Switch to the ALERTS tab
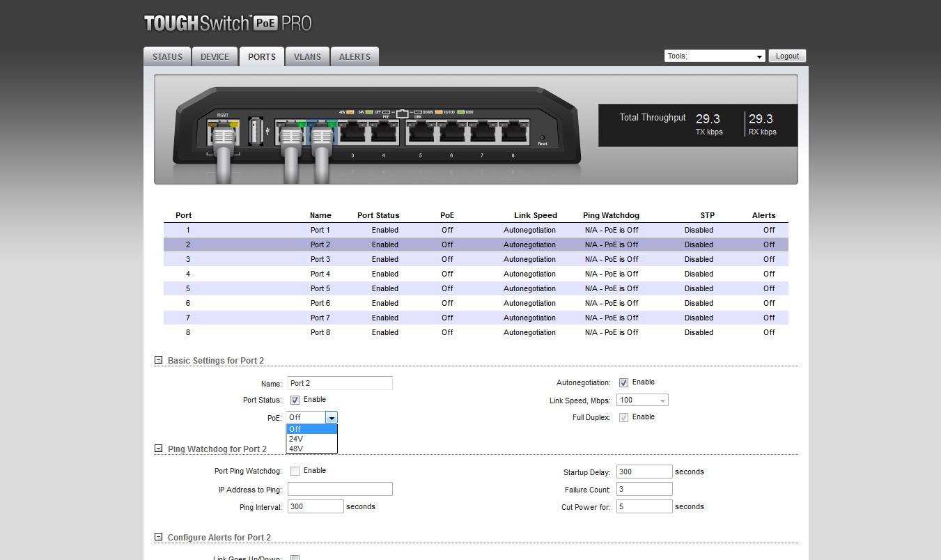Screen dimensions: 941x560 coord(355,56)
